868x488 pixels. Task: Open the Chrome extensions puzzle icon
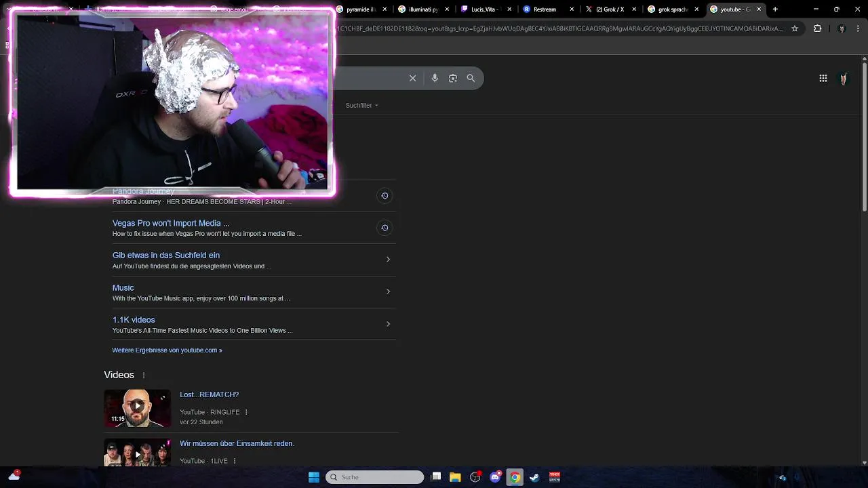pos(817,28)
